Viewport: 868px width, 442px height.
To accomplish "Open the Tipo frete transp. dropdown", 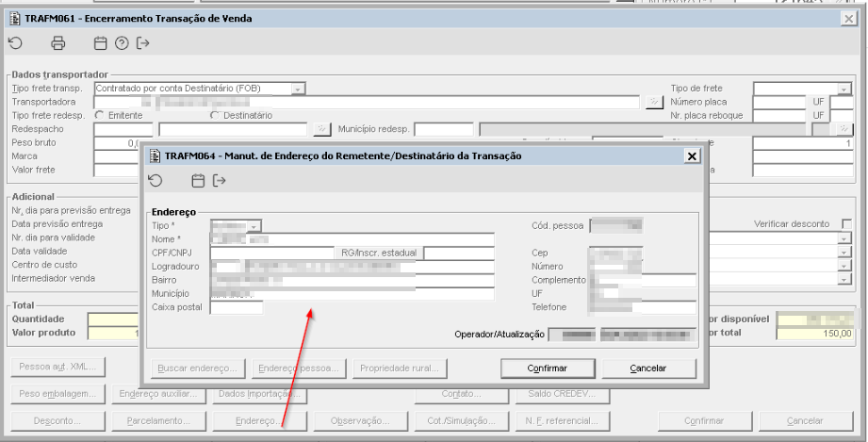I will [x=298, y=89].
